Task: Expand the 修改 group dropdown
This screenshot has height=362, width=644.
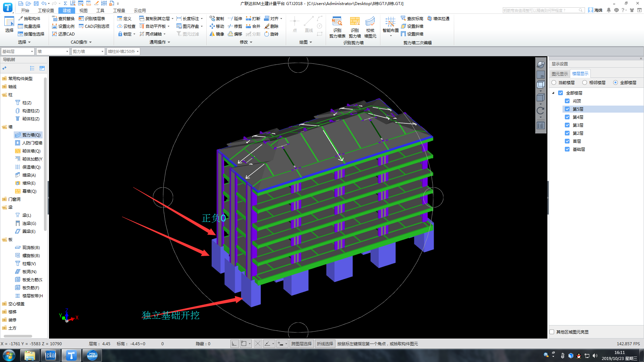Action: click(246, 42)
